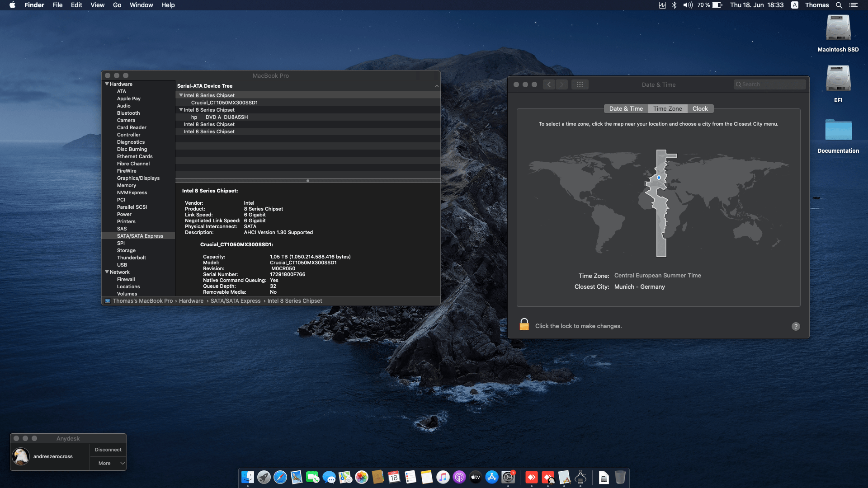This screenshot has height=488, width=868.
Task: Open the volume control in menu bar
Action: tap(688, 5)
